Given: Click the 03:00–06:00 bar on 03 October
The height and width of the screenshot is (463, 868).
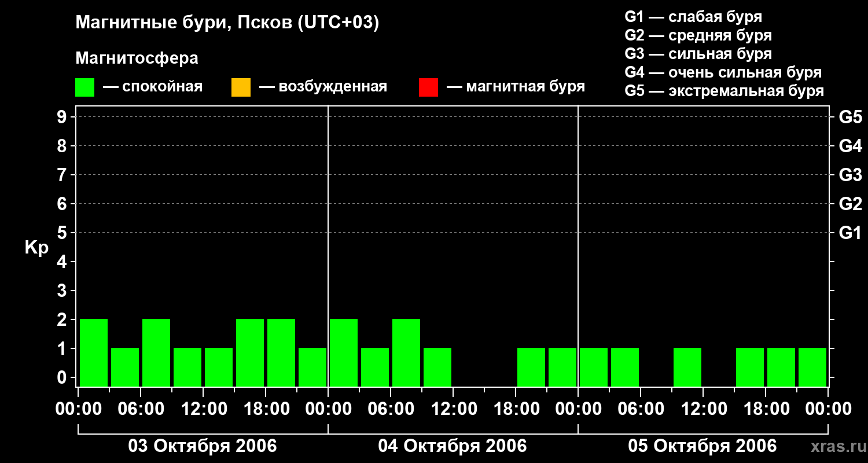Looking at the screenshot, I should tap(125, 367).
